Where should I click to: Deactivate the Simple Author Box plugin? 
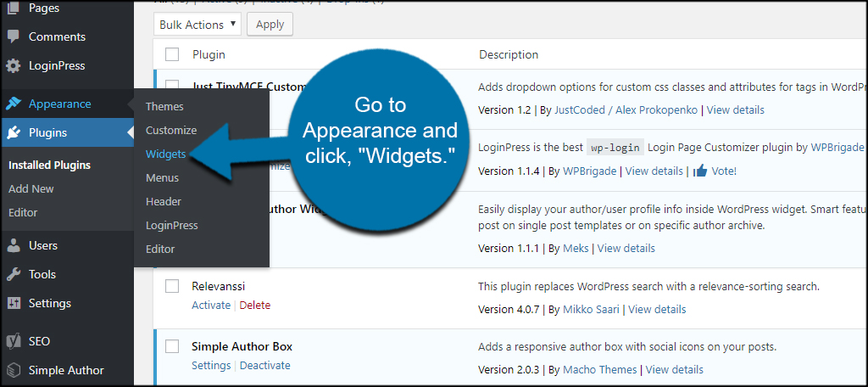point(265,366)
